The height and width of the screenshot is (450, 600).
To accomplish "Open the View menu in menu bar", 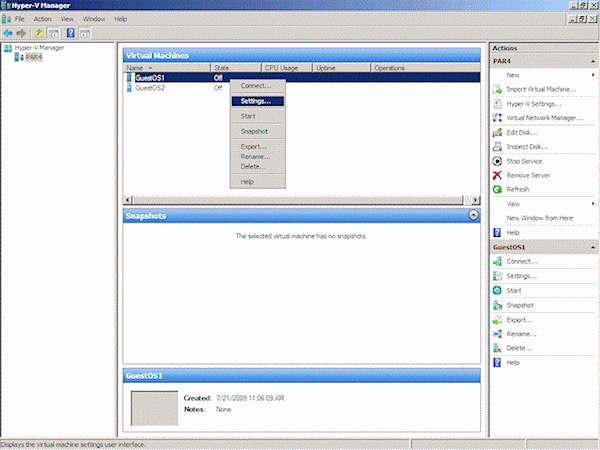I will point(67,19).
